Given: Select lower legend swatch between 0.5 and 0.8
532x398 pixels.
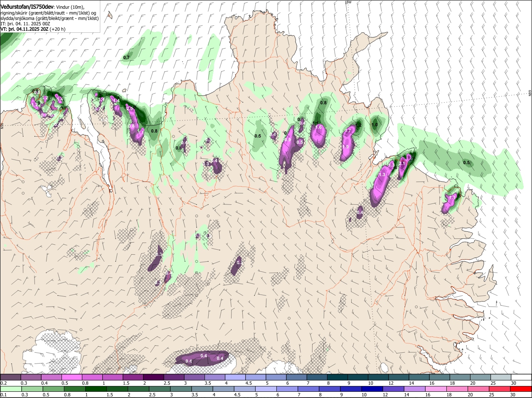Looking at the screenshot, I should (x=53, y=389).
